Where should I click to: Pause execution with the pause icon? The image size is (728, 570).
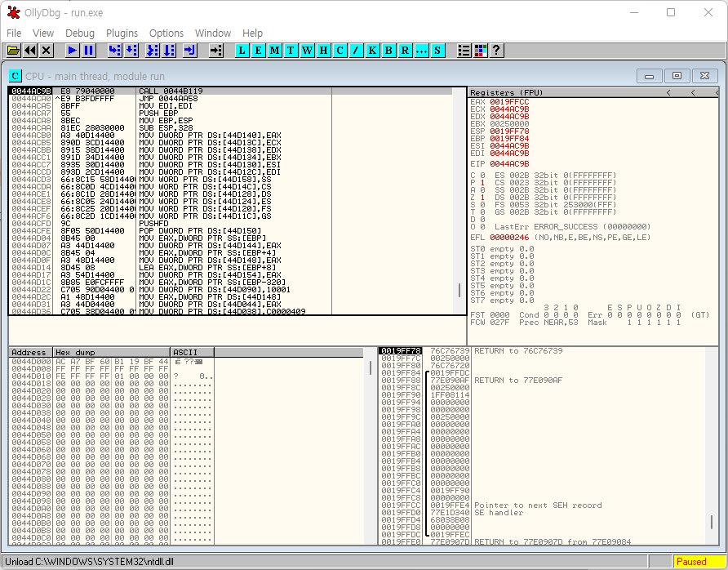(x=88, y=50)
